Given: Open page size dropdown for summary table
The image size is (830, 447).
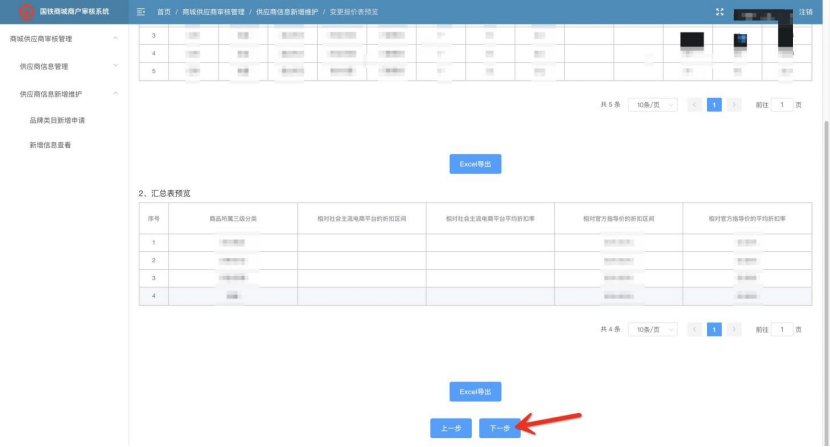Looking at the screenshot, I should pyautogui.click(x=652, y=329).
